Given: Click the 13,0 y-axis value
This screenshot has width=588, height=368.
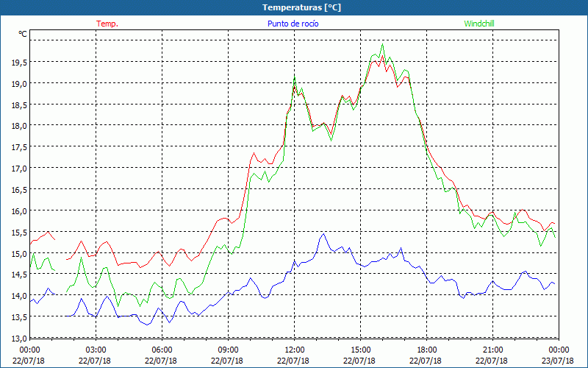Looking at the screenshot, I should pos(19,339).
